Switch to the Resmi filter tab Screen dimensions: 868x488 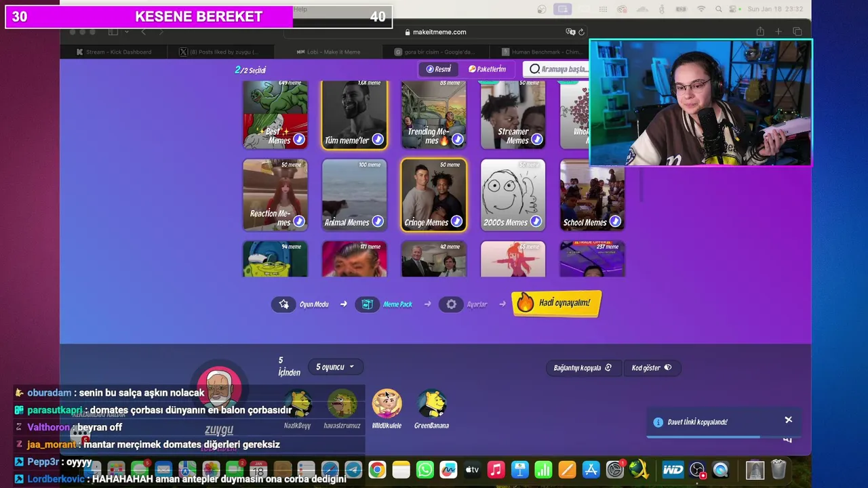pyautogui.click(x=438, y=69)
